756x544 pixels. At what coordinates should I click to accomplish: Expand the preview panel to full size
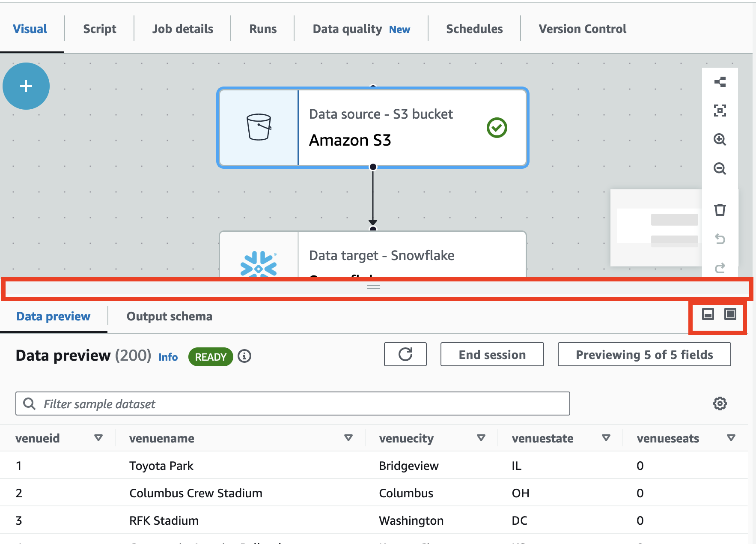click(x=730, y=315)
